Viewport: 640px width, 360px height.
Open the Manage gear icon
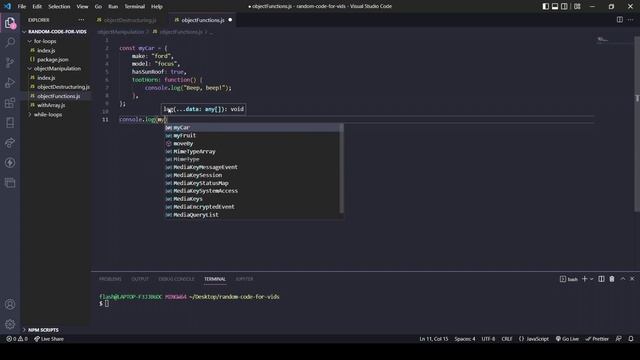pos(10,324)
